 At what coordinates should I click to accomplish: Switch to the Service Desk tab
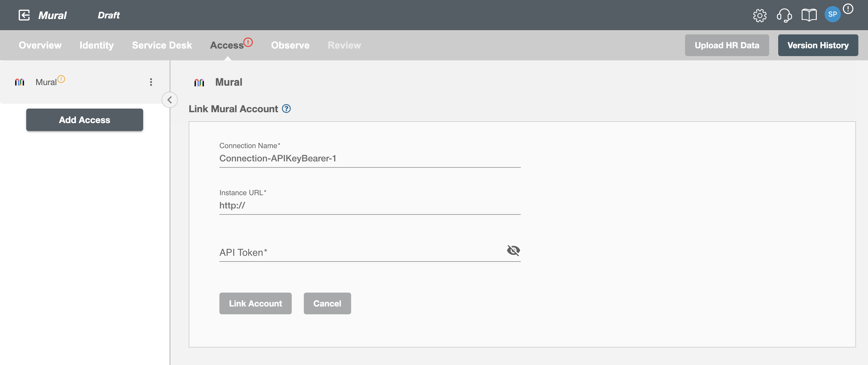[162, 45]
